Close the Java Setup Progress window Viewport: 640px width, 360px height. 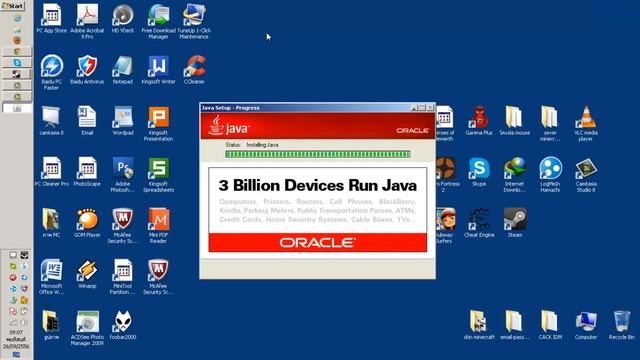tap(430, 108)
